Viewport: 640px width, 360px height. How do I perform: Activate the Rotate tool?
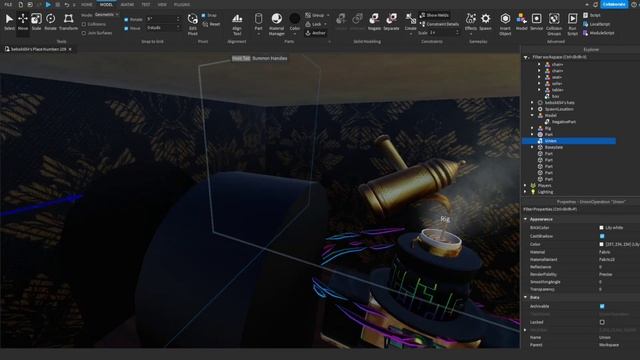(51, 22)
